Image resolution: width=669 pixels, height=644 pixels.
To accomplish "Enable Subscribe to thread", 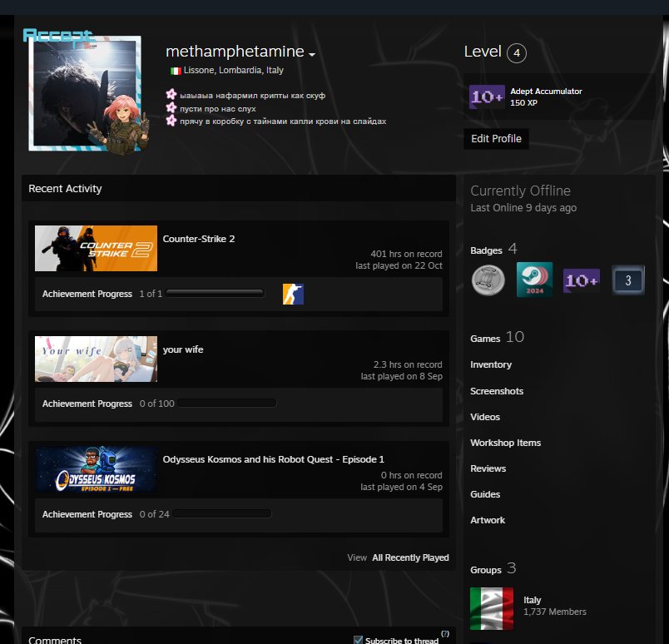I will coord(359,639).
